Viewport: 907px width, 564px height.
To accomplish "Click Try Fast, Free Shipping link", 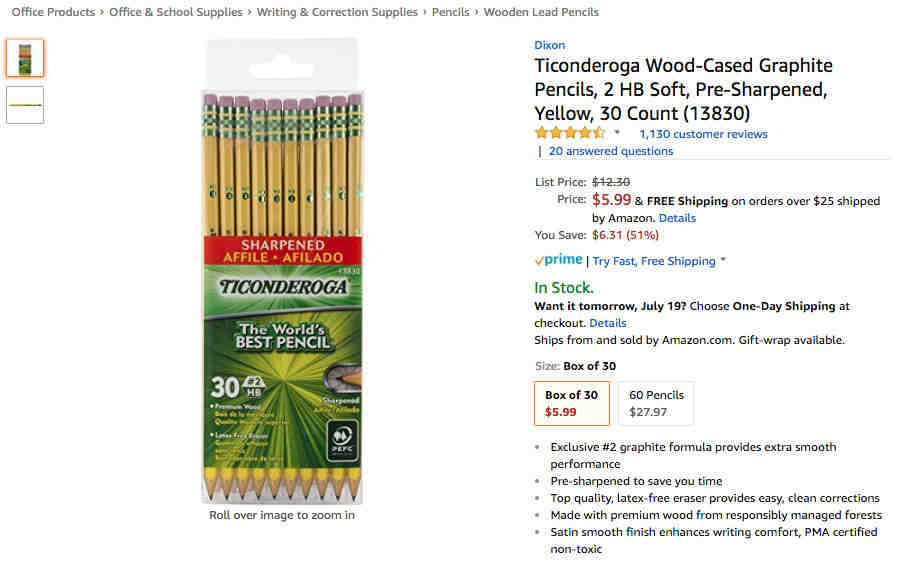I will [654, 261].
